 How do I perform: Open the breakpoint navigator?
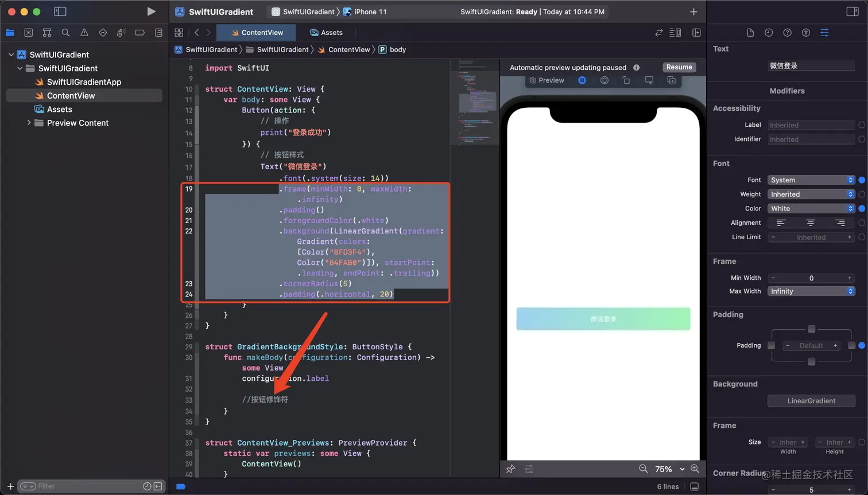point(139,33)
